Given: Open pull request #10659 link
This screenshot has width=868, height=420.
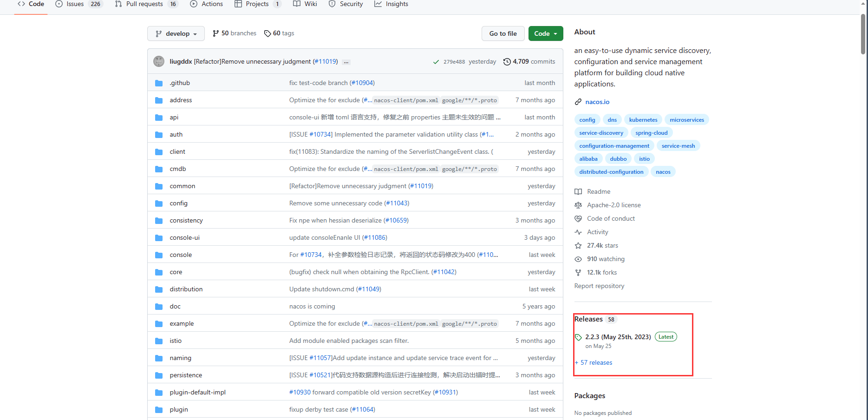Looking at the screenshot, I should pyautogui.click(x=396, y=220).
